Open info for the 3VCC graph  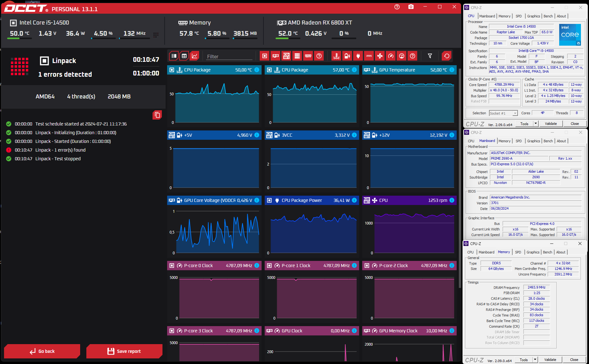coord(354,135)
